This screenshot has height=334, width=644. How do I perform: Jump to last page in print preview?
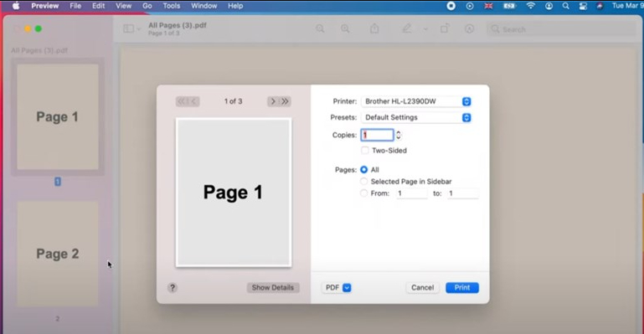(285, 101)
